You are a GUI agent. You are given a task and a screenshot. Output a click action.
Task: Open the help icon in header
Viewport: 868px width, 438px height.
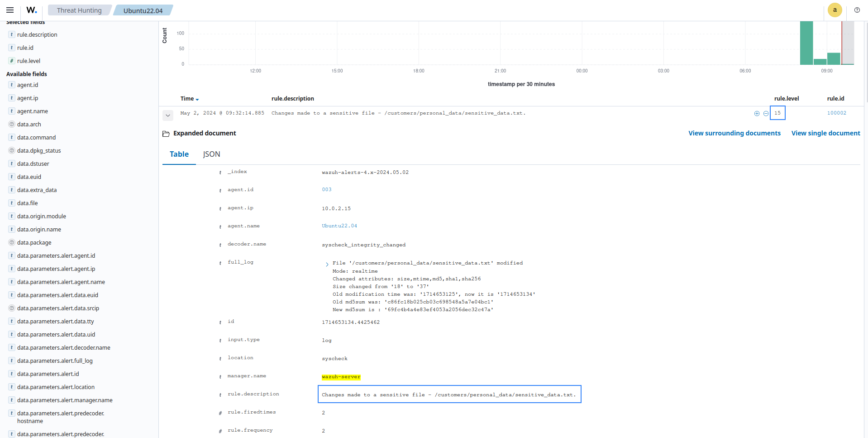[x=857, y=10]
